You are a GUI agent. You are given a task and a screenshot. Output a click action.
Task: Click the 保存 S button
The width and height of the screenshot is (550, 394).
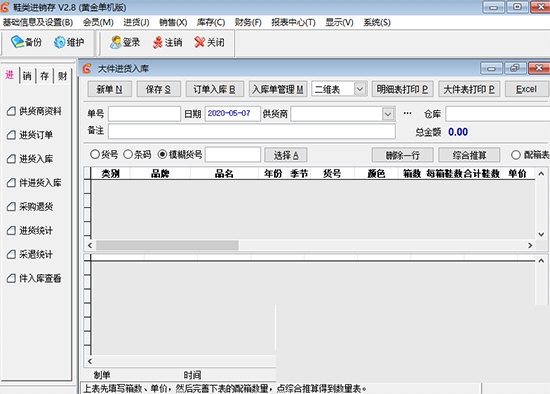coord(159,89)
